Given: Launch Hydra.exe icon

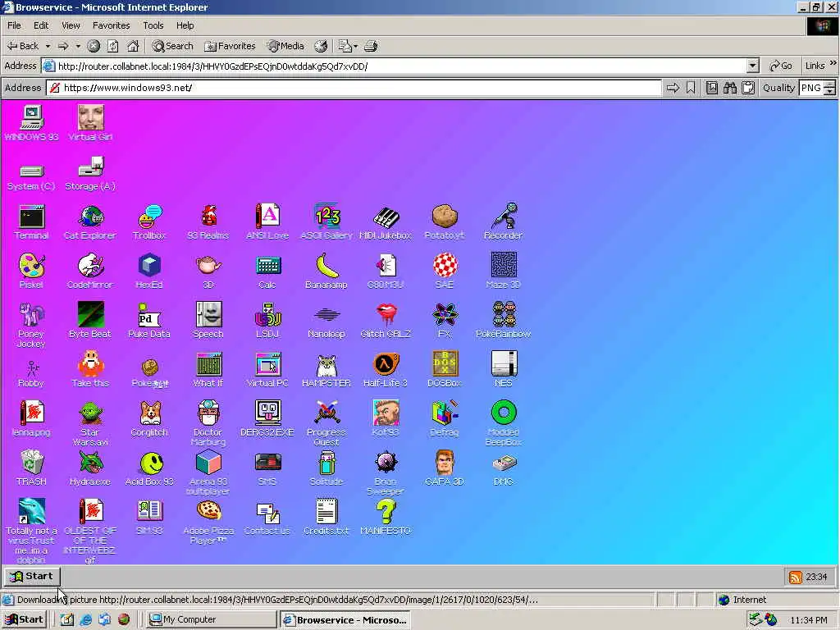Looking at the screenshot, I should [90, 468].
